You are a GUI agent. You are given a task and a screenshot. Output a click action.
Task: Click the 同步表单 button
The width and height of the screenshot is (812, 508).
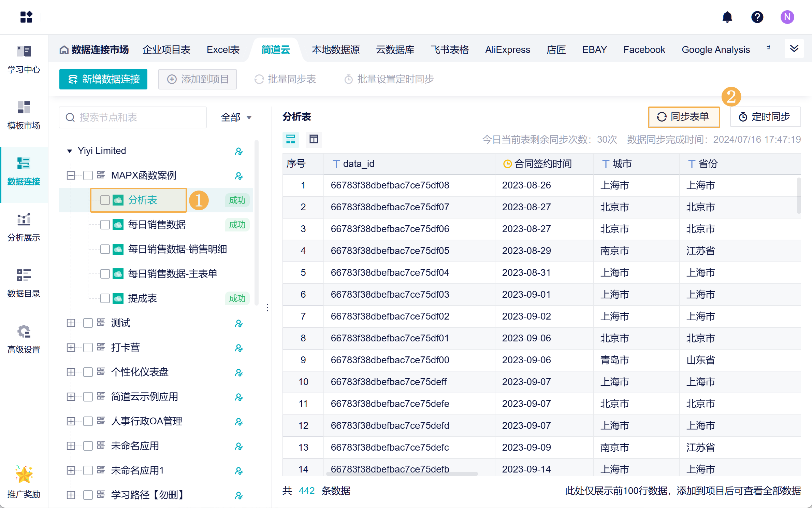684,117
